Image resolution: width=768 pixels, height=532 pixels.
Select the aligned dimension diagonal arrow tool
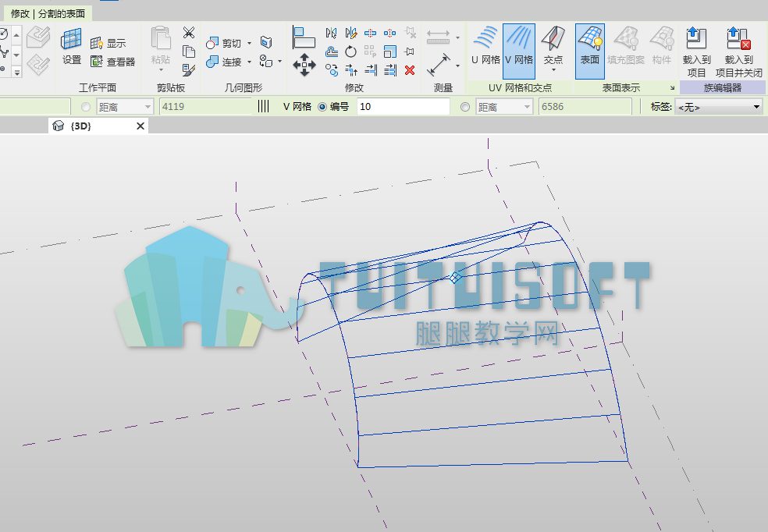[439, 65]
